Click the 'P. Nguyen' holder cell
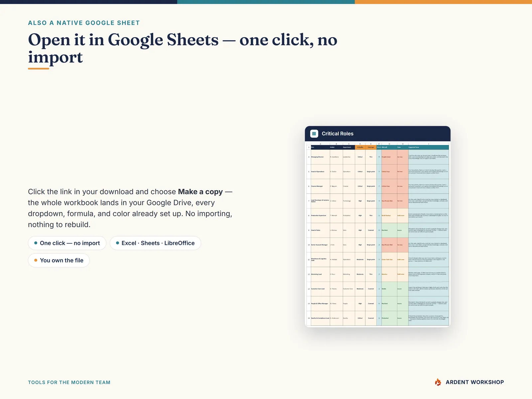This screenshot has width=532, height=399. [x=336, y=186]
